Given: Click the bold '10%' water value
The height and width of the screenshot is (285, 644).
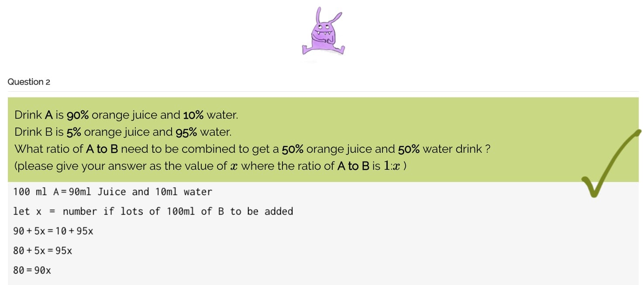Looking at the screenshot, I should pyautogui.click(x=193, y=115).
